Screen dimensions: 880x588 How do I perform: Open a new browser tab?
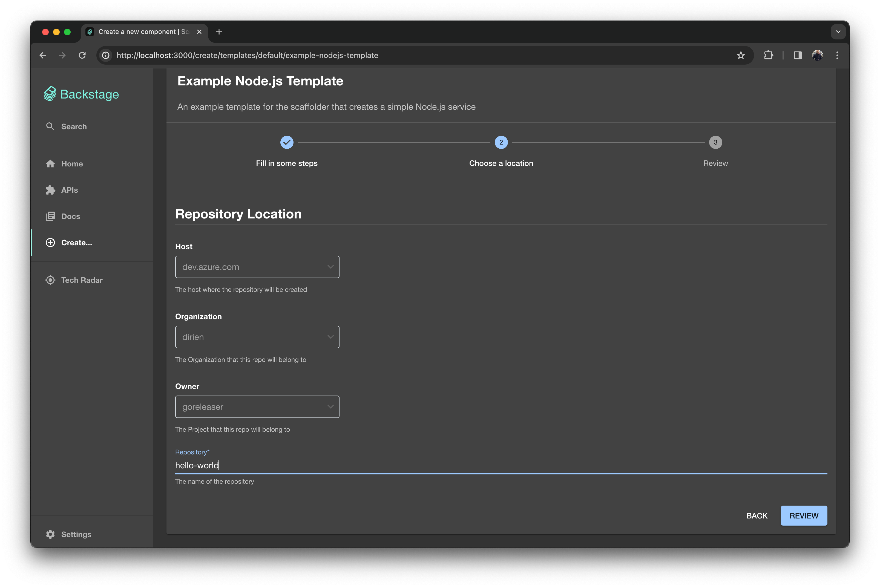coord(219,32)
